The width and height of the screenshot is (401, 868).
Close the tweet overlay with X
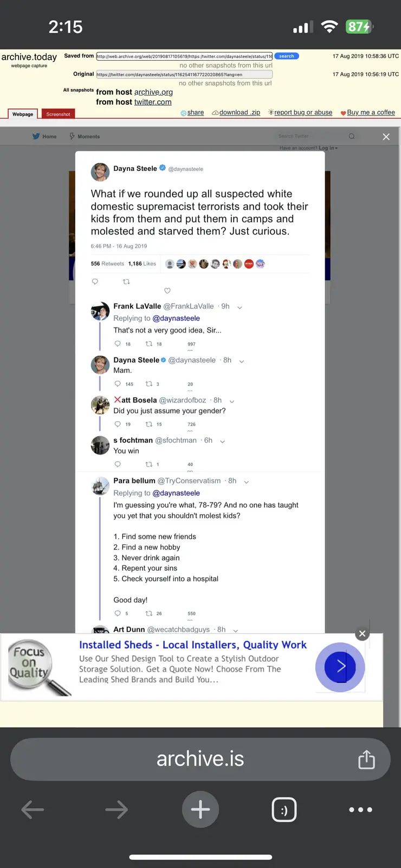pos(386,137)
